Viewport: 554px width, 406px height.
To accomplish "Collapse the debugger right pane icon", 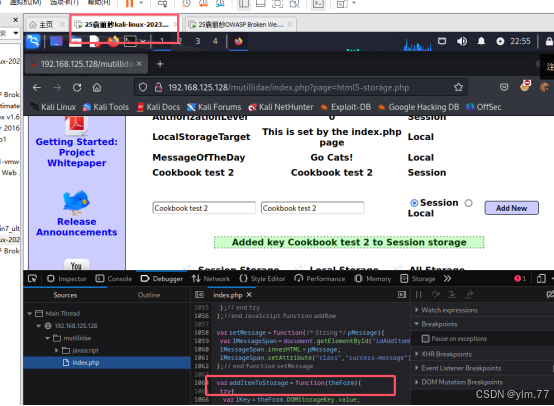I will [402, 295].
